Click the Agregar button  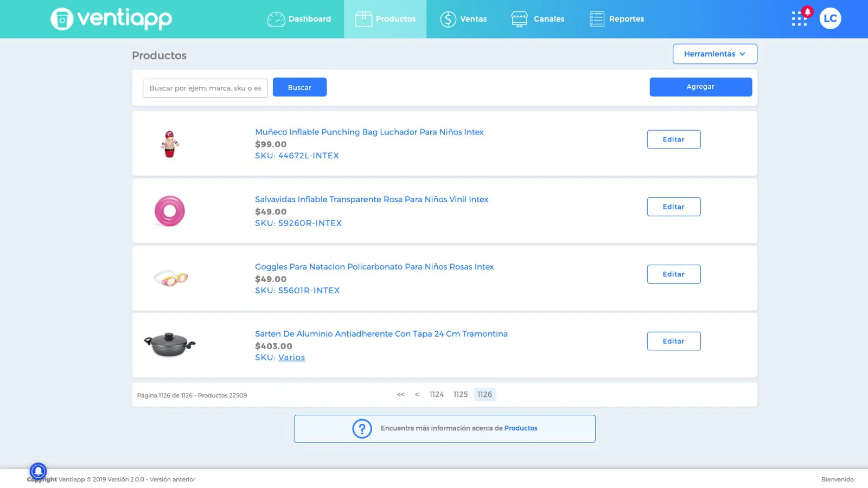coord(700,87)
